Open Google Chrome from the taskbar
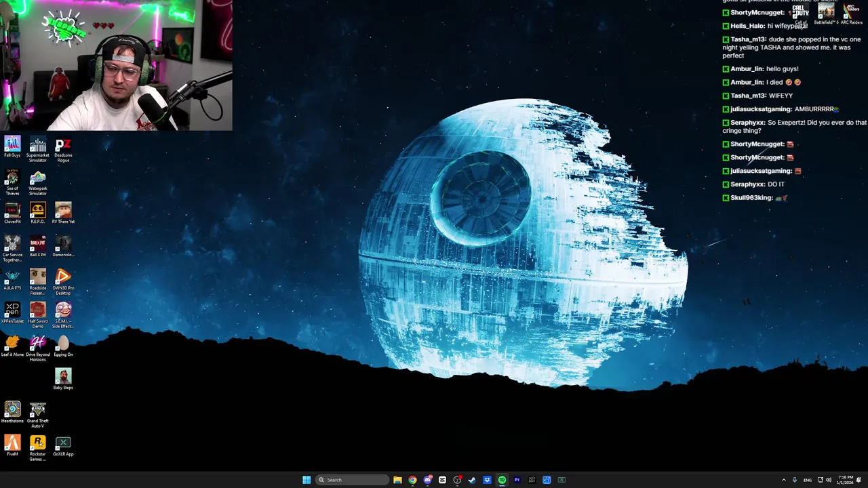The image size is (868, 488). tap(412, 480)
